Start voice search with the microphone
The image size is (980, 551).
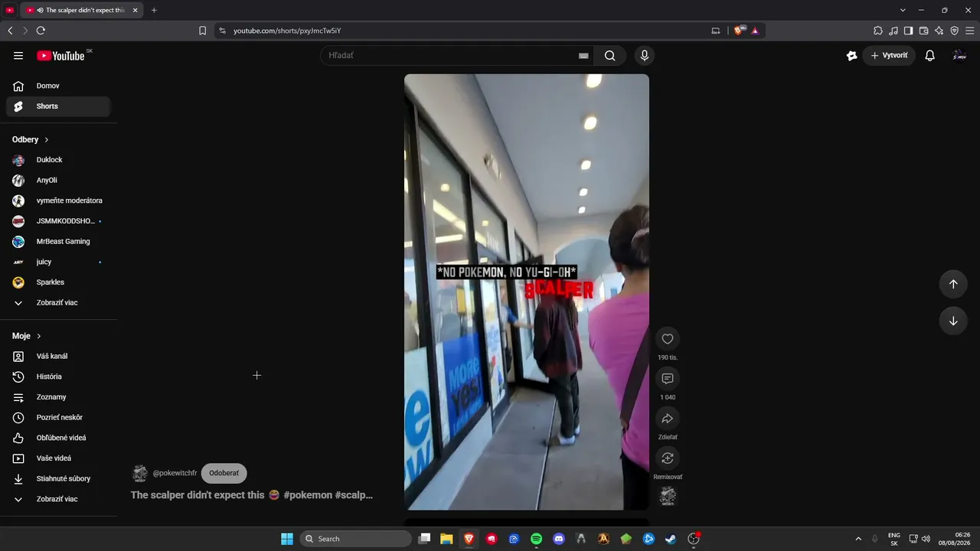point(645,55)
